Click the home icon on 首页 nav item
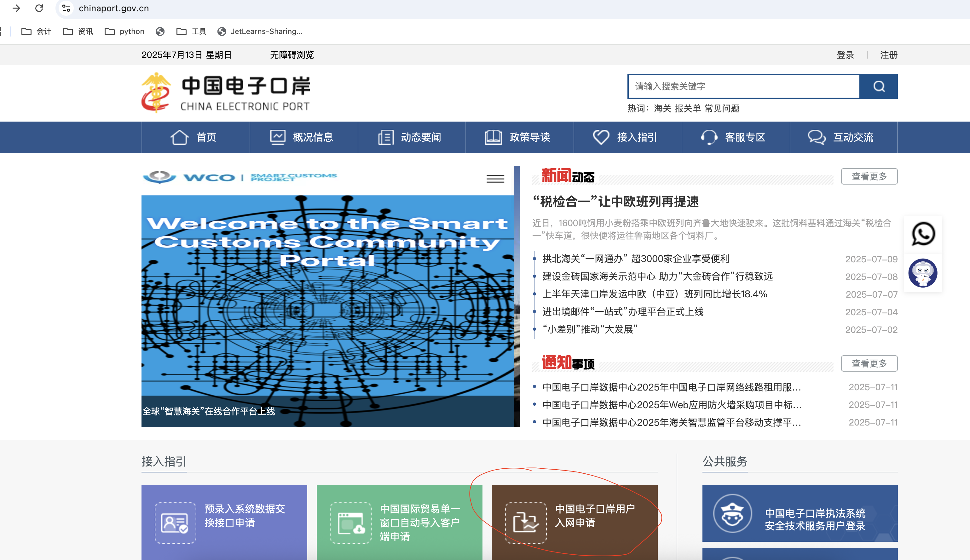The height and width of the screenshot is (560, 970). click(x=179, y=137)
